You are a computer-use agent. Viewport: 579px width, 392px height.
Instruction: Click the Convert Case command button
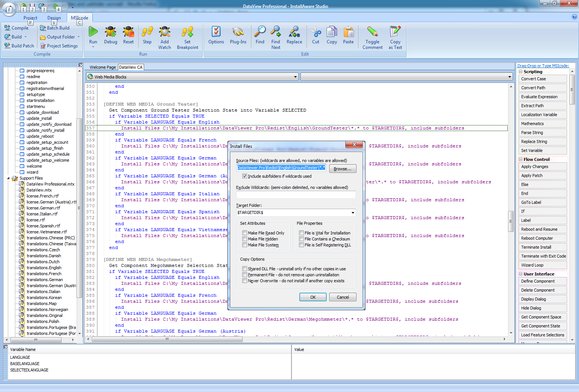click(x=543, y=79)
